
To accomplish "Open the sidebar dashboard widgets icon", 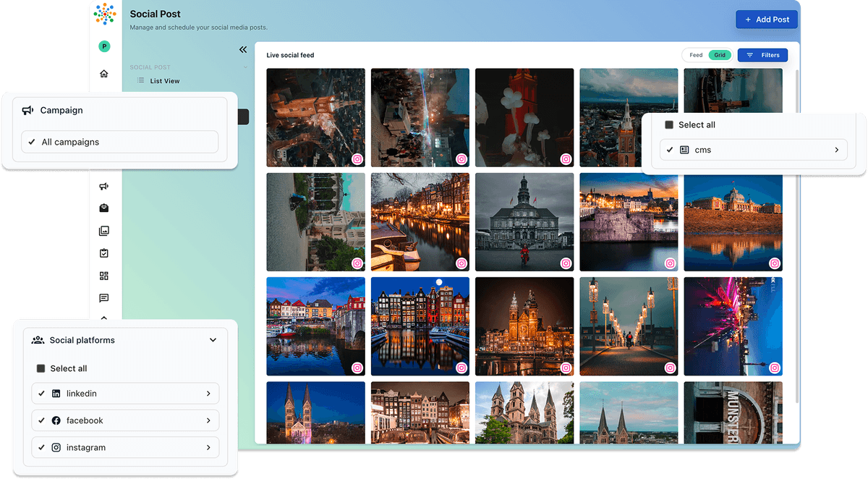I will click(x=104, y=276).
